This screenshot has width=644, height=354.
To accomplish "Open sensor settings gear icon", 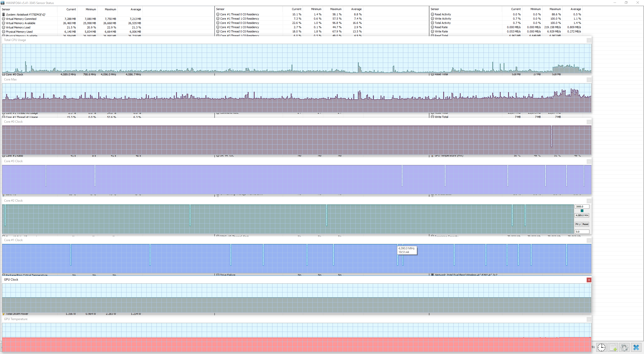I will (x=624, y=347).
